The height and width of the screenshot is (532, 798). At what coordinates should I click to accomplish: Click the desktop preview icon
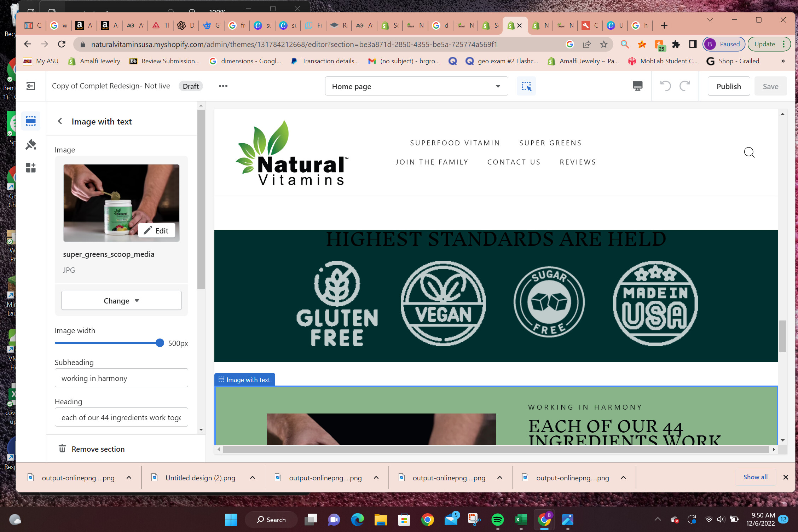click(637, 86)
